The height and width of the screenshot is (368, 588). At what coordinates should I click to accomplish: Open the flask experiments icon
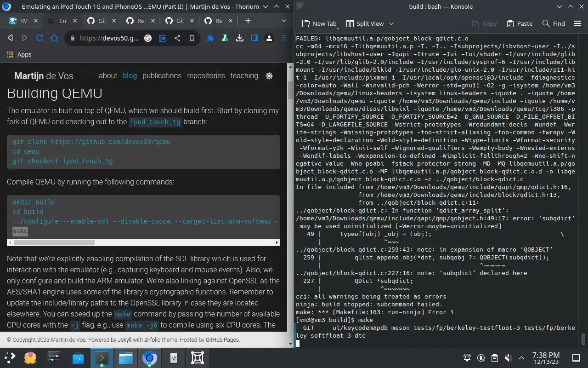click(225, 38)
